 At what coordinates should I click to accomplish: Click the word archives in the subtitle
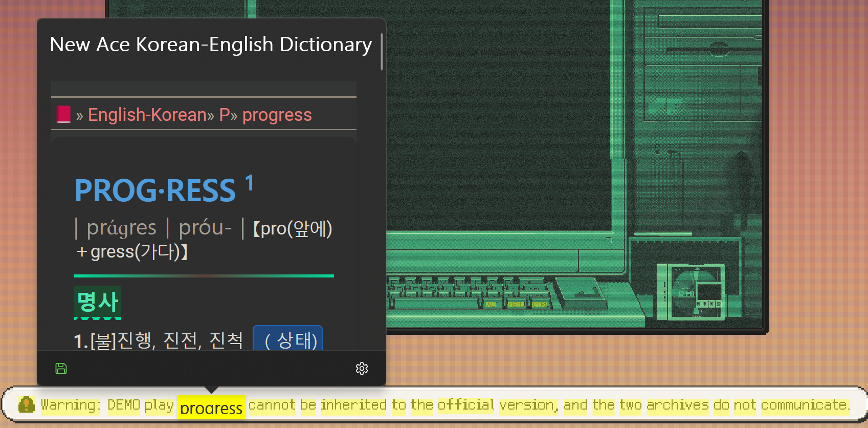point(678,405)
